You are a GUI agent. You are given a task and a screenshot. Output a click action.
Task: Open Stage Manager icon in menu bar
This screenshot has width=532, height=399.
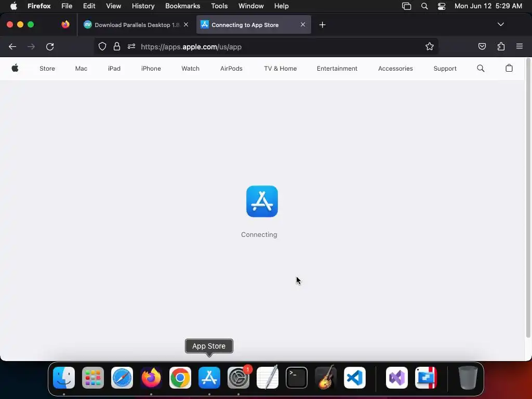[406, 6]
